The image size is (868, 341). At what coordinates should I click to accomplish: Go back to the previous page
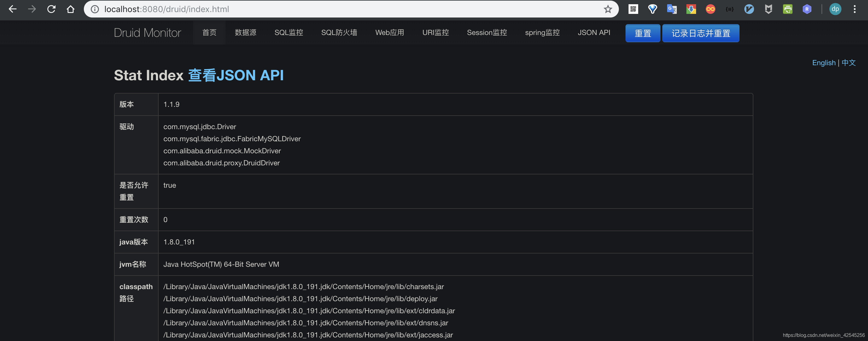pyautogui.click(x=12, y=9)
